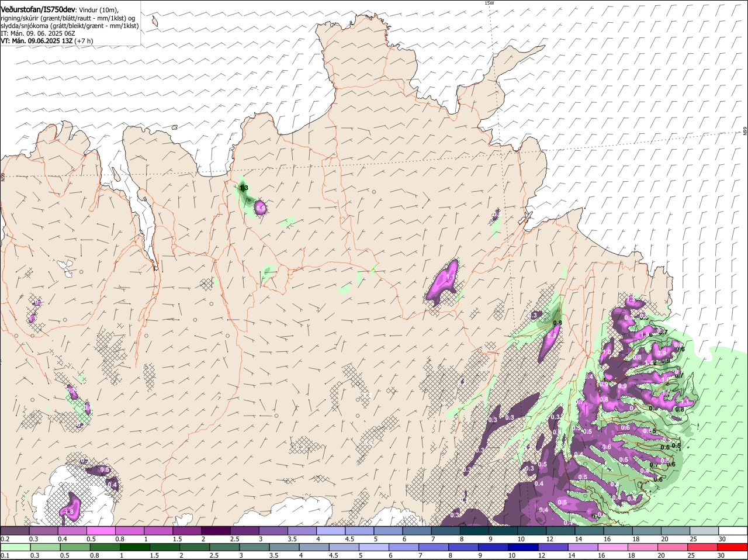Pick the upper scale swatch starting at 0.2
This screenshot has width=748, height=560.
coord(15,531)
